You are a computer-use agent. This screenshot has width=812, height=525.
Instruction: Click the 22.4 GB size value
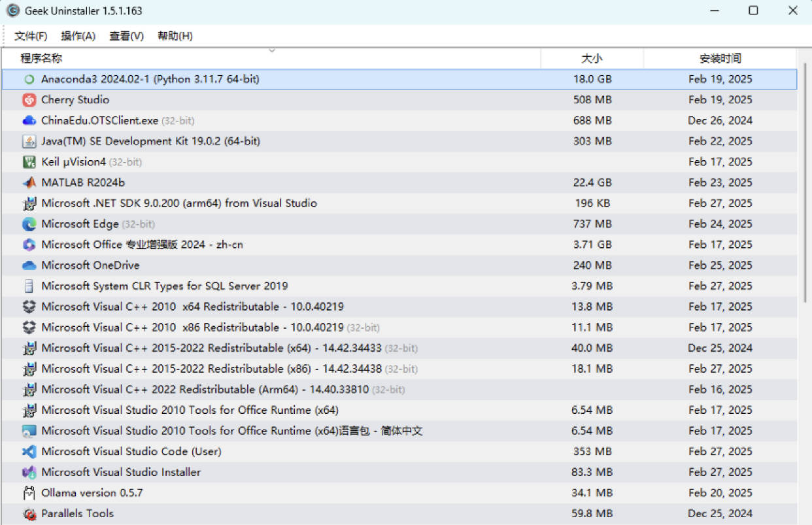pyautogui.click(x=592, y=182)
